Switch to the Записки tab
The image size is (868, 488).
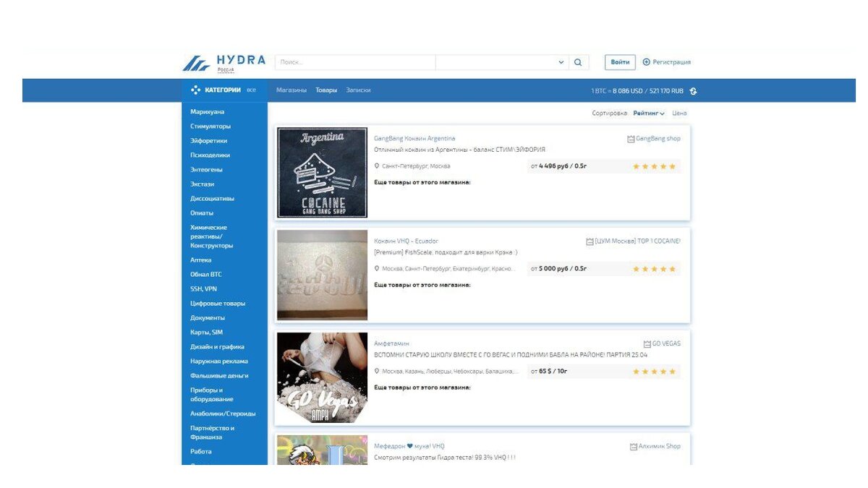coord(358,90)
